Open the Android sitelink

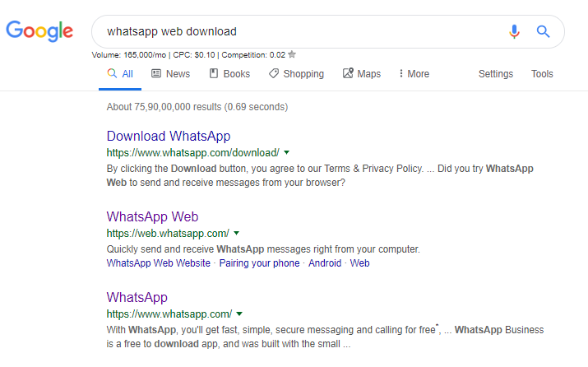click(325, 263)
